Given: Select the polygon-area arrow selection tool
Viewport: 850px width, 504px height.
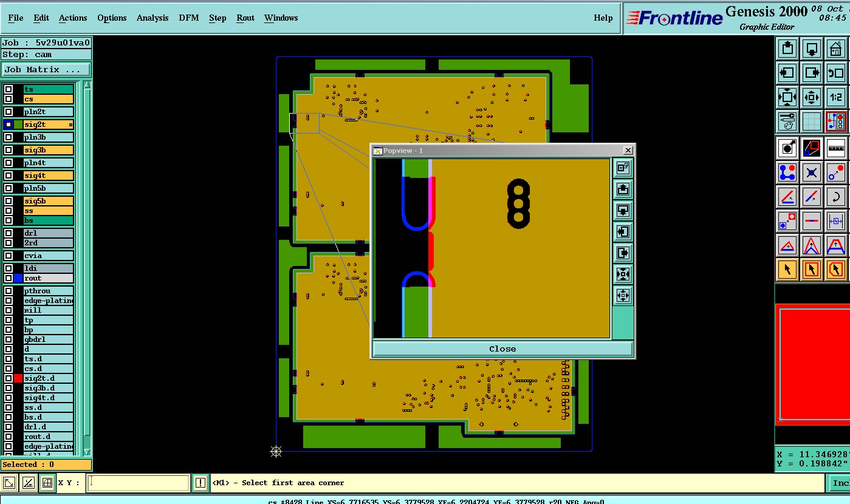Looking at the screenshot, I should [836, 269].
